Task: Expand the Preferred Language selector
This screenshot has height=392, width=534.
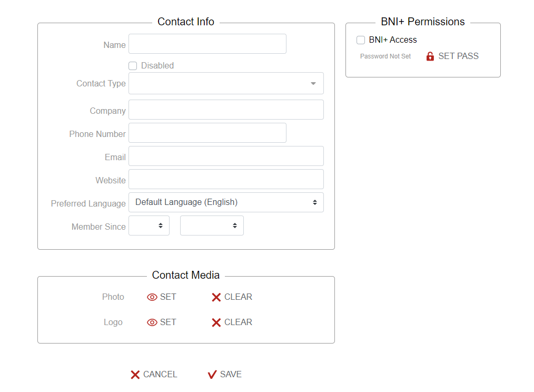Action: (226, 202)
